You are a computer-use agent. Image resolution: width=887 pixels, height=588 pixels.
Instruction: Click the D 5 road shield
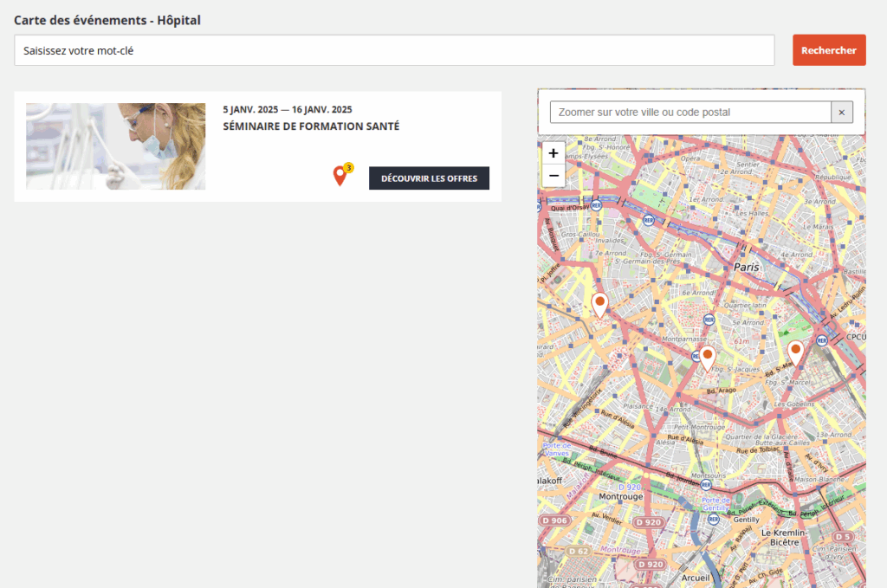pyautogui.click(x=843, y=537)
